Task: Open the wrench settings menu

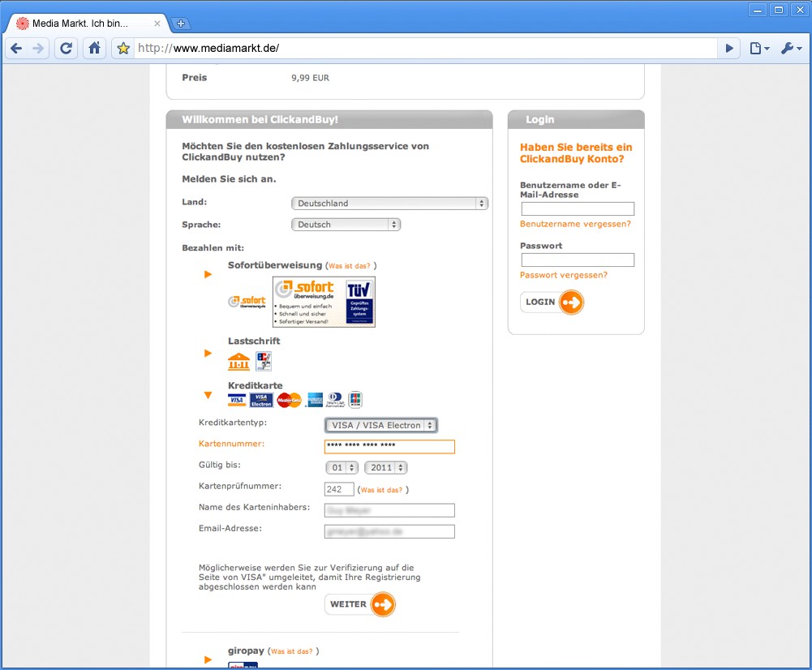Action: pyautogui.click(x=790, y=49)
